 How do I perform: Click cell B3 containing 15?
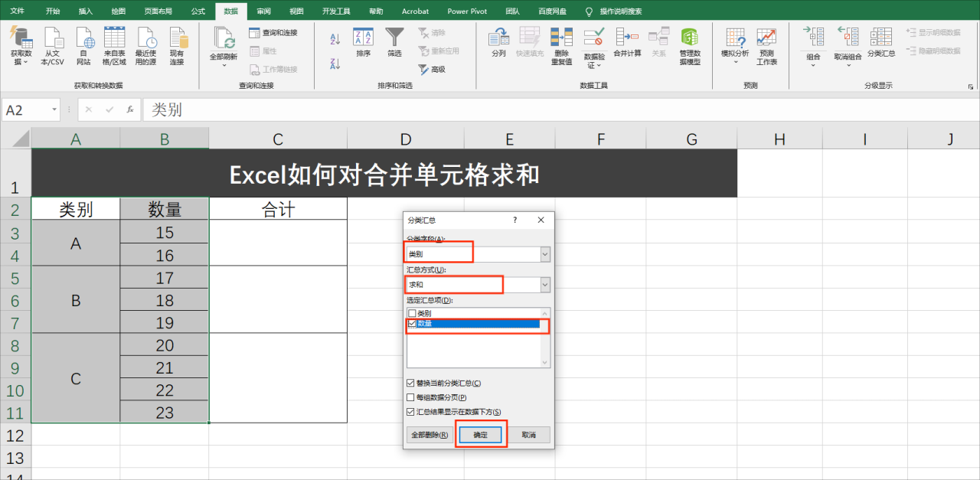coord(165,232)
